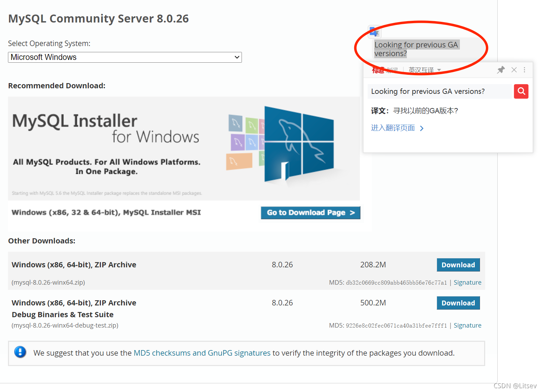Click the MD5 hash starting with db32c0669
The width and height of the screenshot is (542, 392).
(396, 283)
